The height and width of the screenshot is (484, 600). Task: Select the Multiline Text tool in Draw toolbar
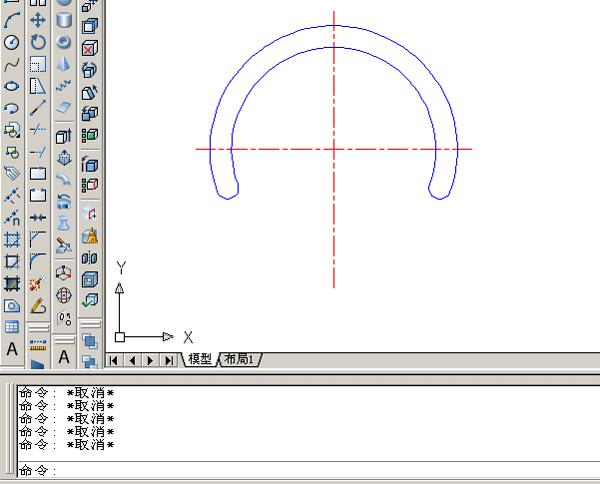(12, 349)
